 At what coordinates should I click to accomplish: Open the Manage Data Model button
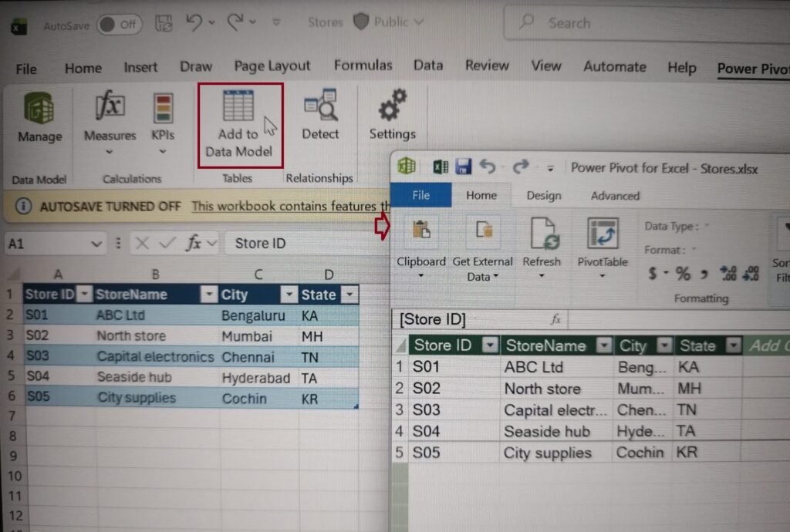click(39, 117)
